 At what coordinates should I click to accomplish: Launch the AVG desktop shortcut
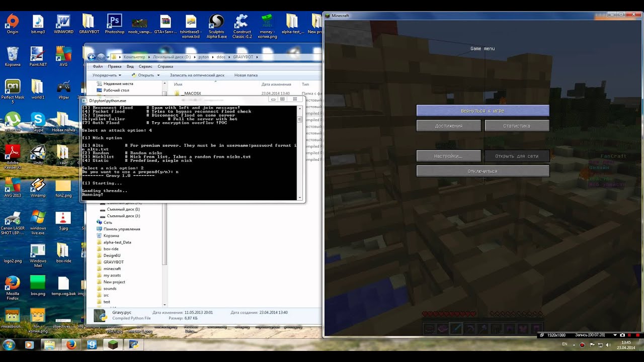click(x=63, y=57)
